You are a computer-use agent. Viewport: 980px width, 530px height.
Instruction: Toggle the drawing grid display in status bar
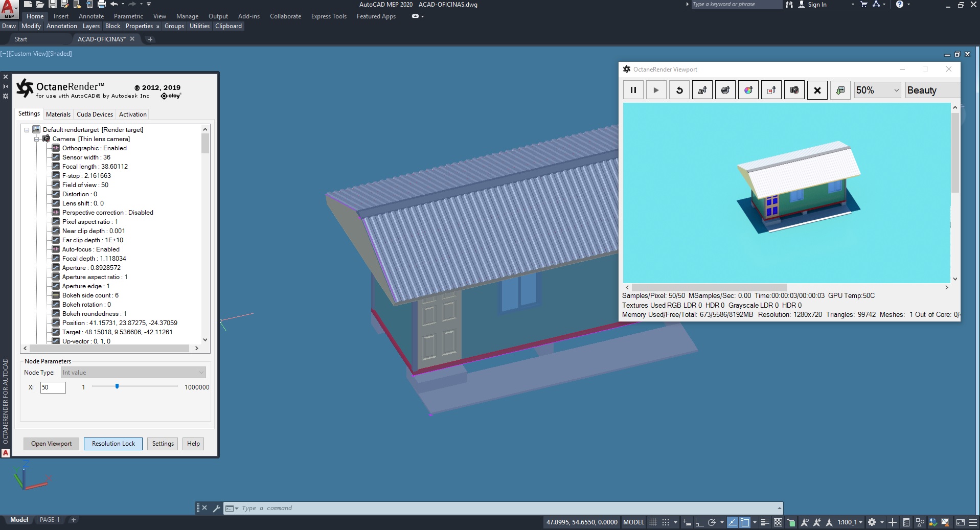click(653, 522)
